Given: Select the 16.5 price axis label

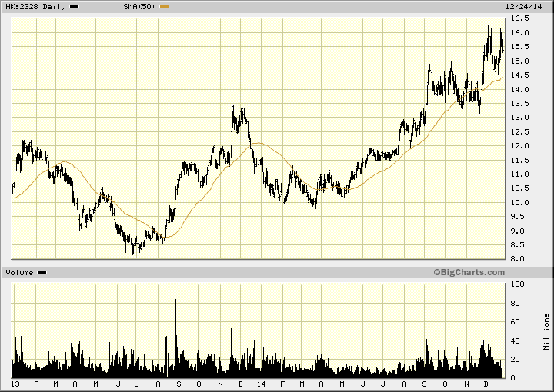Looking at the screenshot, I should [519, 18].
